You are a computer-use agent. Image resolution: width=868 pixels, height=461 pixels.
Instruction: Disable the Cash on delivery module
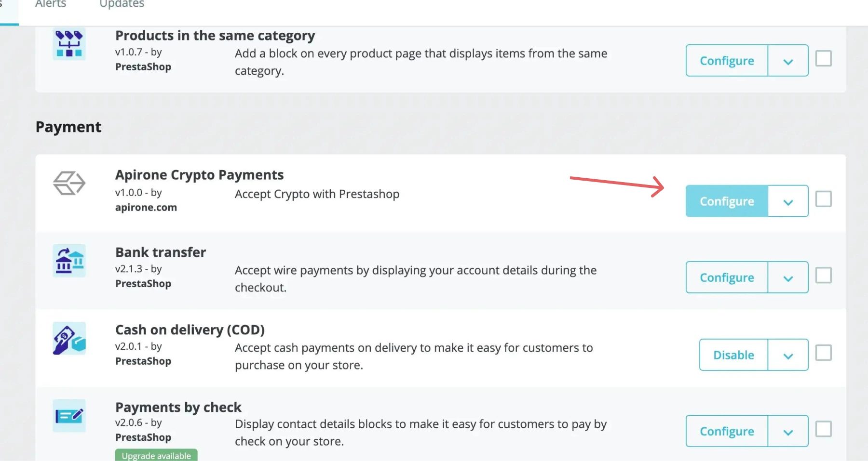(733, 355)
